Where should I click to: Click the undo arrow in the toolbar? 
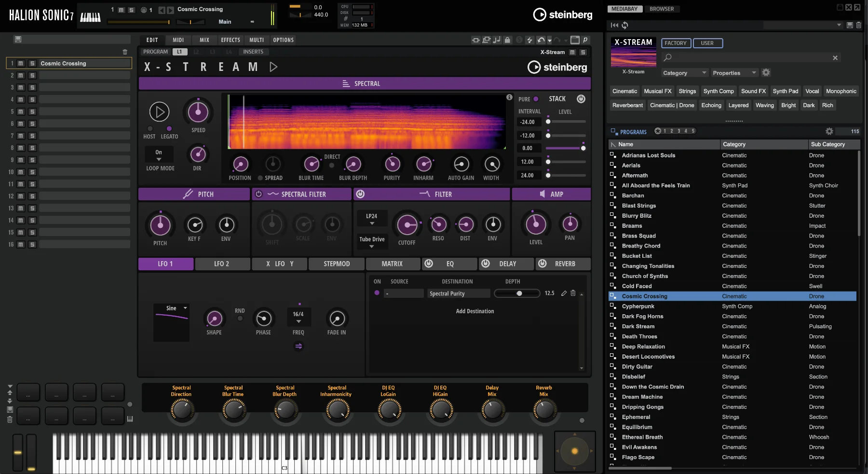click(541, 40)
